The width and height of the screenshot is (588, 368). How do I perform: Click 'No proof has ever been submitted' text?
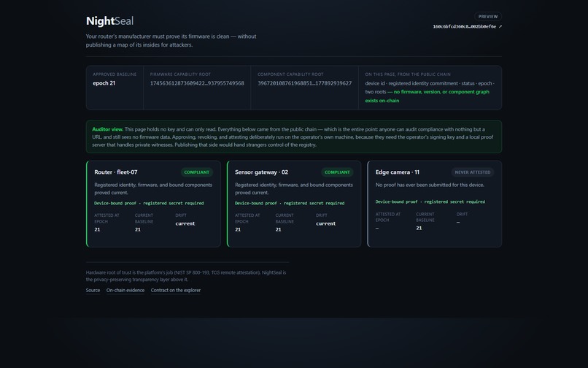pos(430,185)
